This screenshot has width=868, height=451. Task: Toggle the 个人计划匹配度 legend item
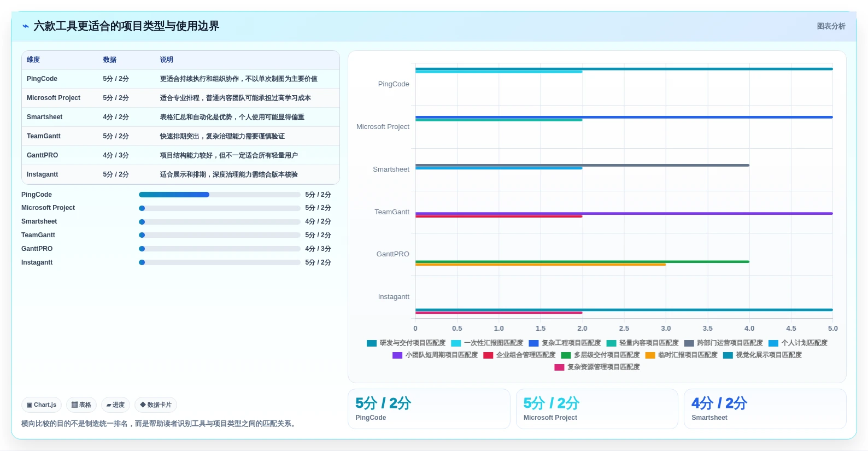pos(798,343)
